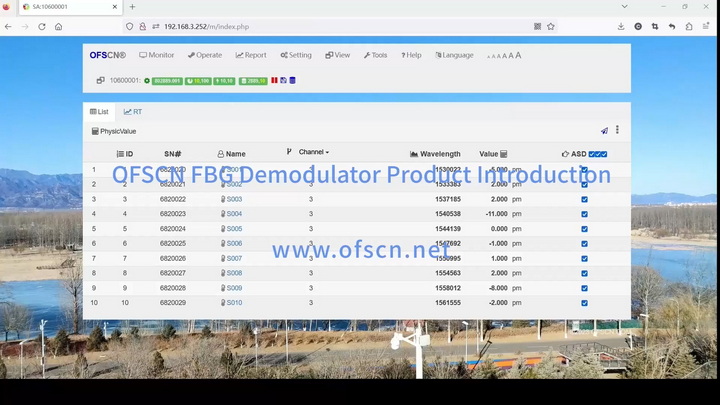Reload the page
Screen dimensions: 720x405
click(42, 27)
